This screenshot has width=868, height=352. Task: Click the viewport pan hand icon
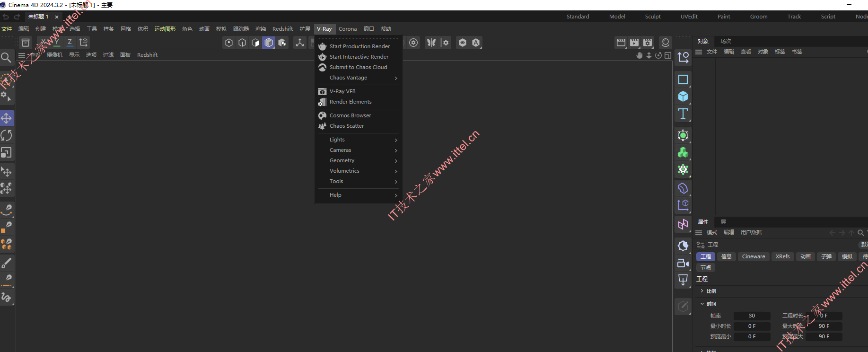(640, 55)
